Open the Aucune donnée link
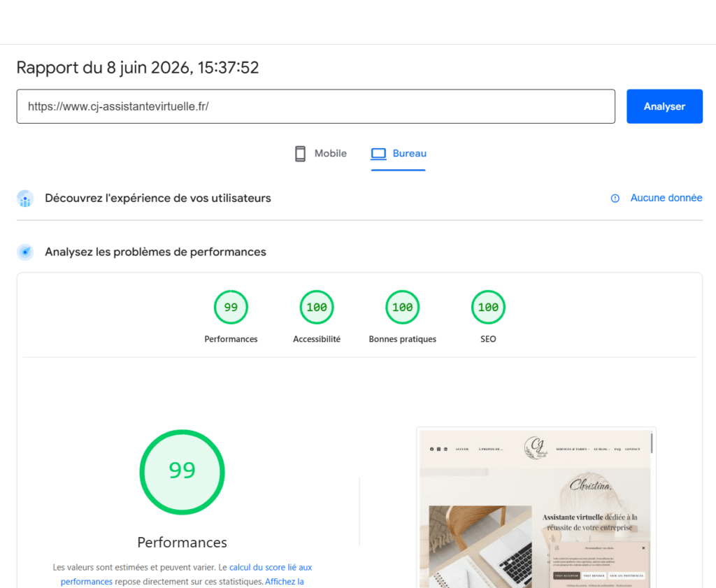The image size is (716, 588). coord(666,198)
